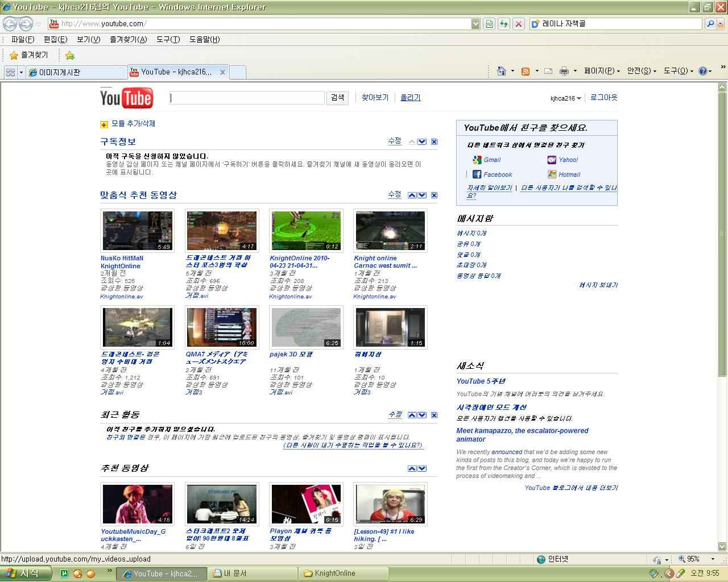Screen dimensions: 728x582
Task: Open the View menu (보기)
Action: pyautogui.click(x=88, y=39)
